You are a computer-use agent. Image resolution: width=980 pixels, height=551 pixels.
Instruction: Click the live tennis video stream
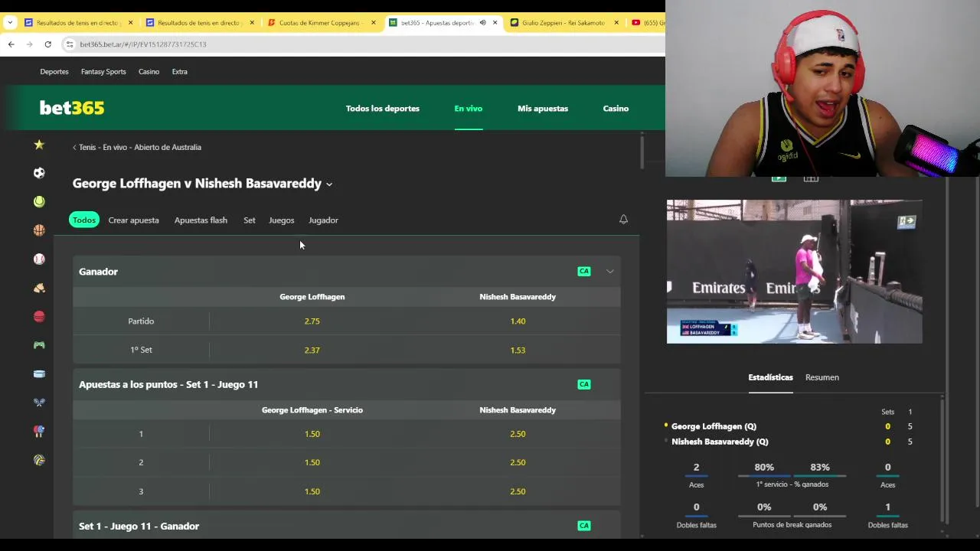click(794, 272)
